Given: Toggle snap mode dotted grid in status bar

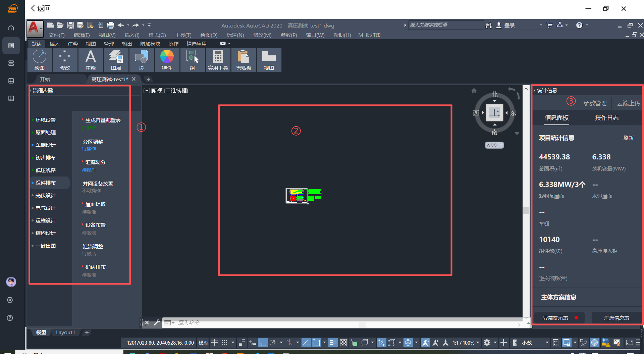Looking at the screenshot, I should pyautogui.click(x=225, y=343).
